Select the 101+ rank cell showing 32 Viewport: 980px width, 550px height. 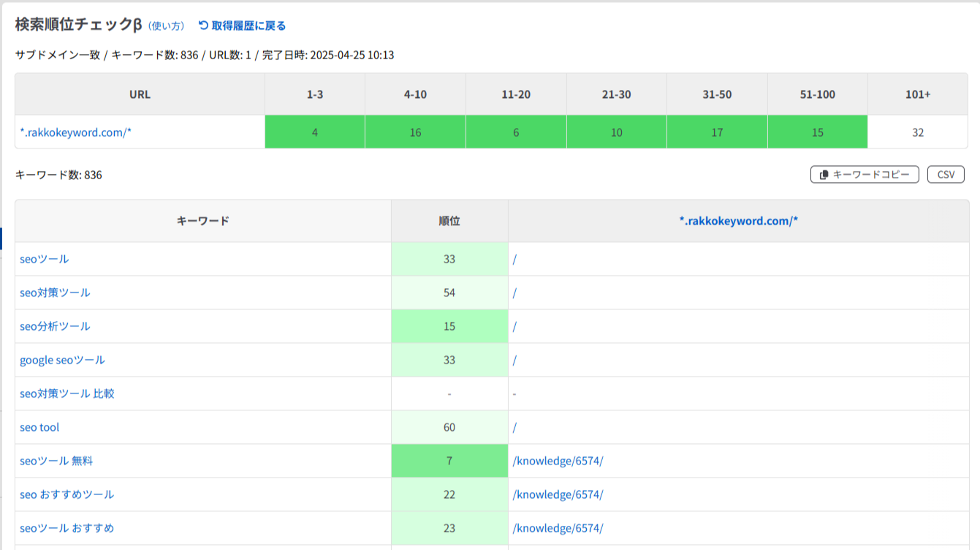point(918,132)
